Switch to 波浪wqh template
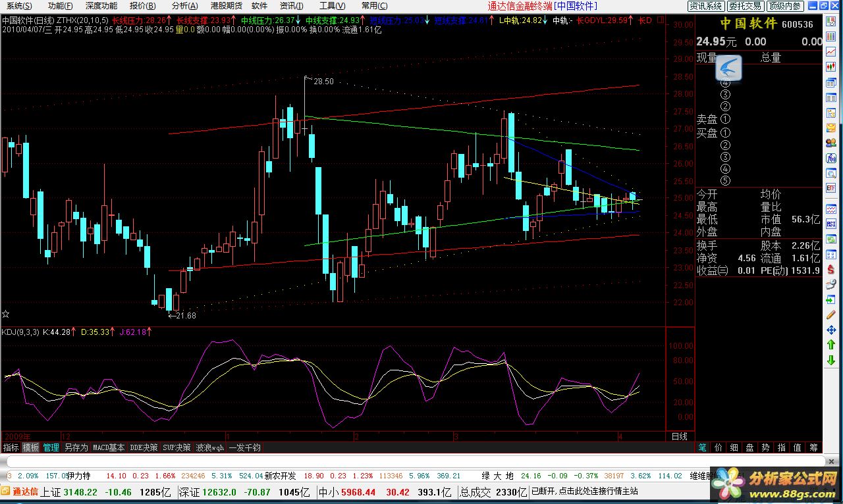 coord(209,447)
